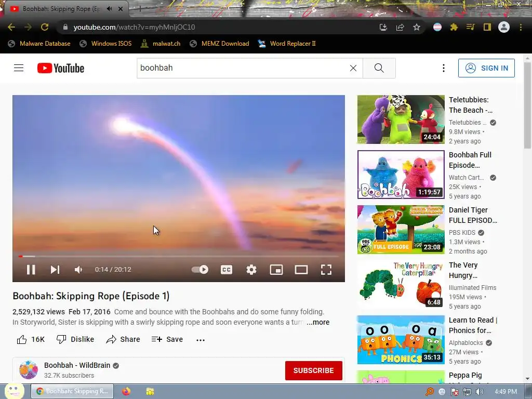The image size is (532, 399).
Task: Open YouTube hamburger guide menu
Action: [x=19, y=68]
